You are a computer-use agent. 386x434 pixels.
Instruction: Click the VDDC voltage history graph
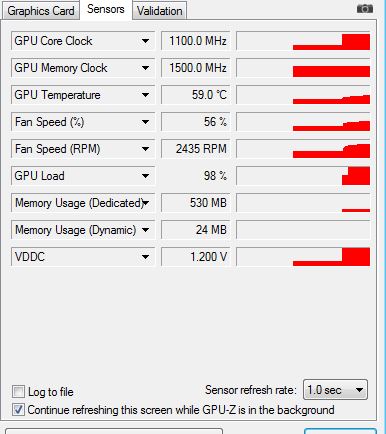coord(303,257)
